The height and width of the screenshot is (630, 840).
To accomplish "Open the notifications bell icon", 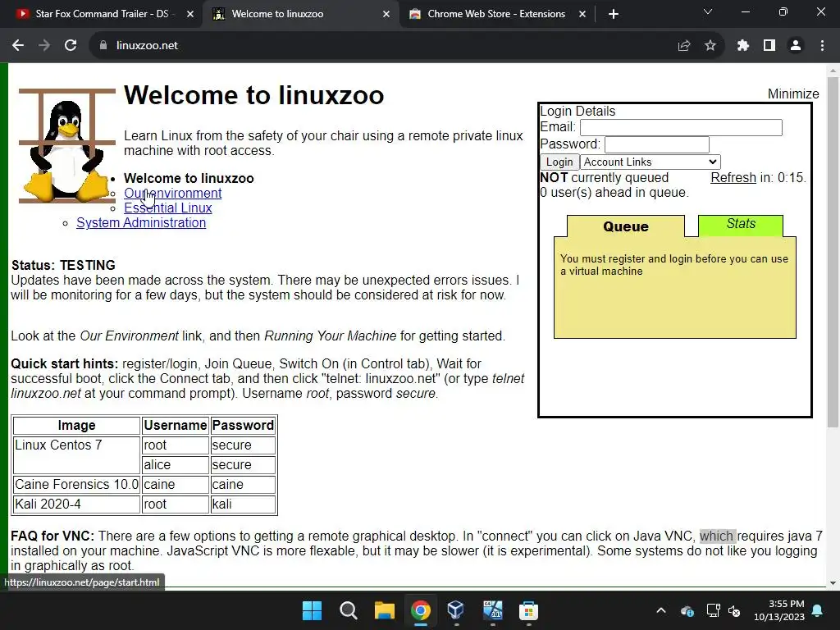I will [x=818, y=610].
